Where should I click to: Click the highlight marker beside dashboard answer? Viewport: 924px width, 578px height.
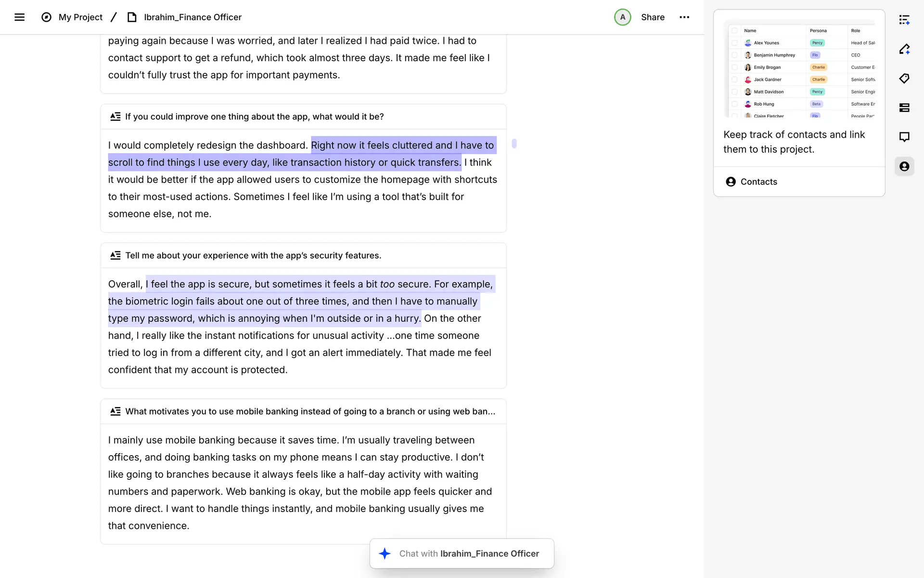(514, 144)
